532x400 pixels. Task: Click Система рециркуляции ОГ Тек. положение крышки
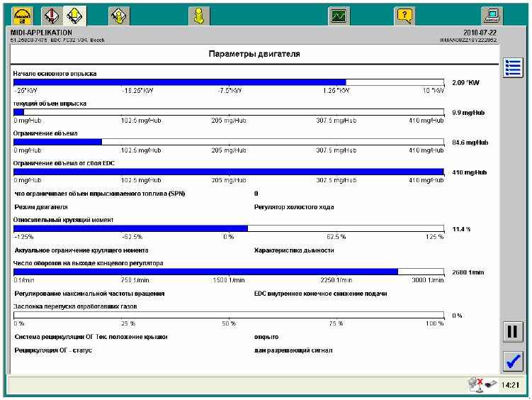click(x=91, y=337)
